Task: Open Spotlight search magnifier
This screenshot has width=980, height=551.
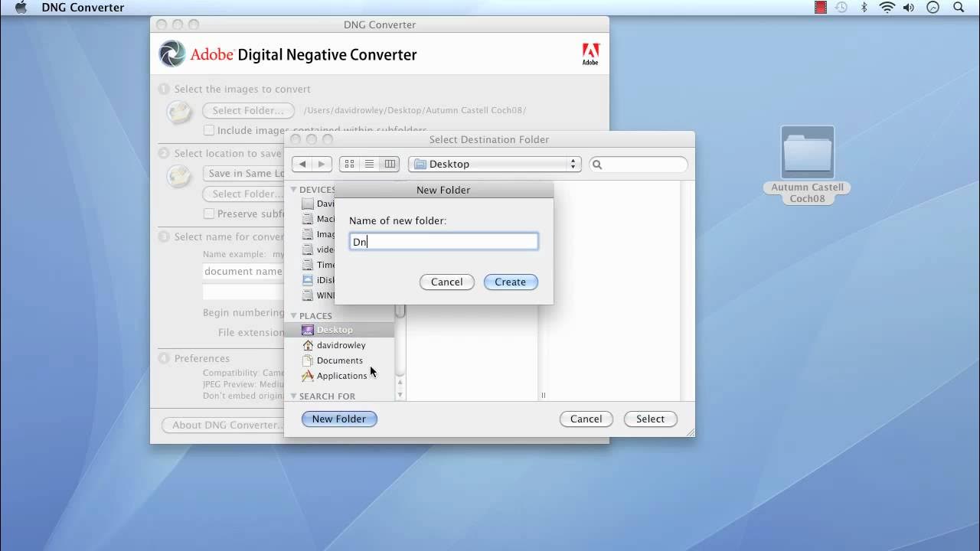Action: pos(959,8)
